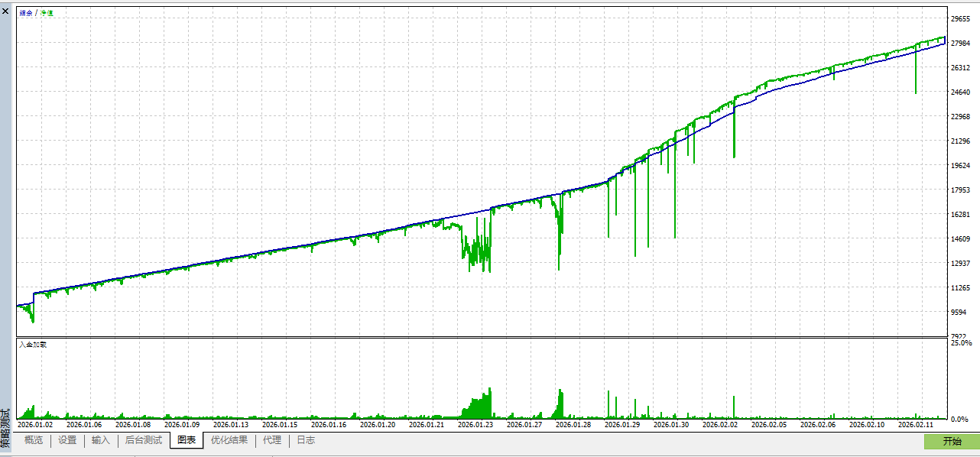Click the 2026.01.27 date label

[524, 424]
